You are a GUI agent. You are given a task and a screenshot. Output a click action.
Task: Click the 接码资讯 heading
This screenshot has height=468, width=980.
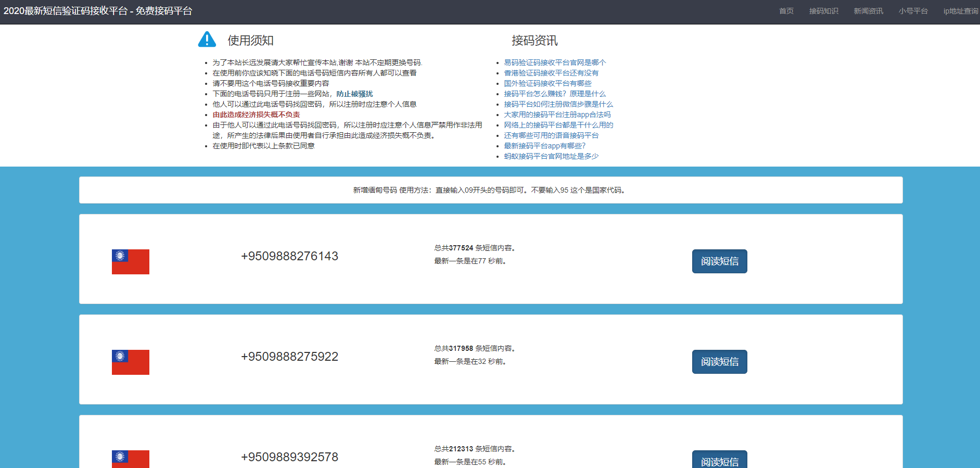(x=534, y=41)
